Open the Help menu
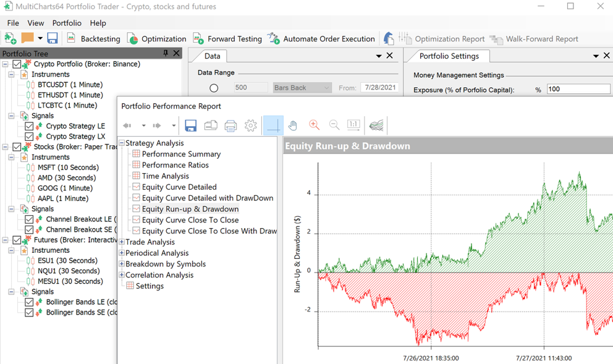The height and width of the screenshot is (364, 613). [98, 23]
